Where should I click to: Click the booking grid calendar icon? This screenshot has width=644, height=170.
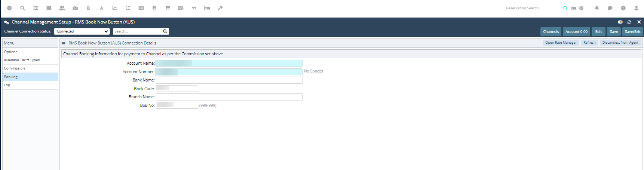(49, 8)
